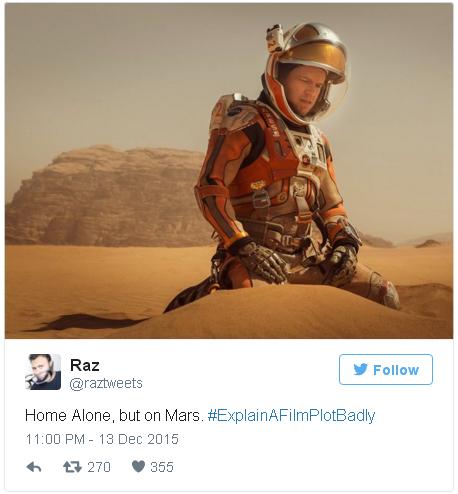The height and width of the screenshot is (494, 458).
Task: Click the Follow button
Action: (x=386, y=370)
